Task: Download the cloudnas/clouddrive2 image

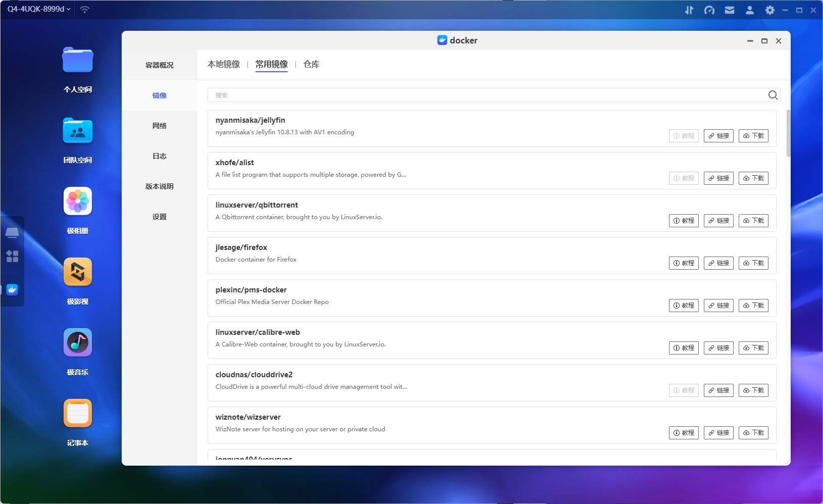Action: pyautogui.click(x=753, y=390)
